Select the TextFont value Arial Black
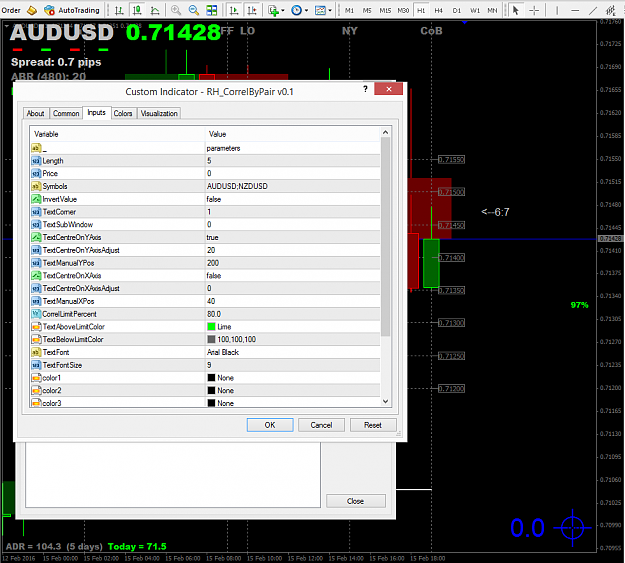Screen dimensions: 625x563 [293, 352]
